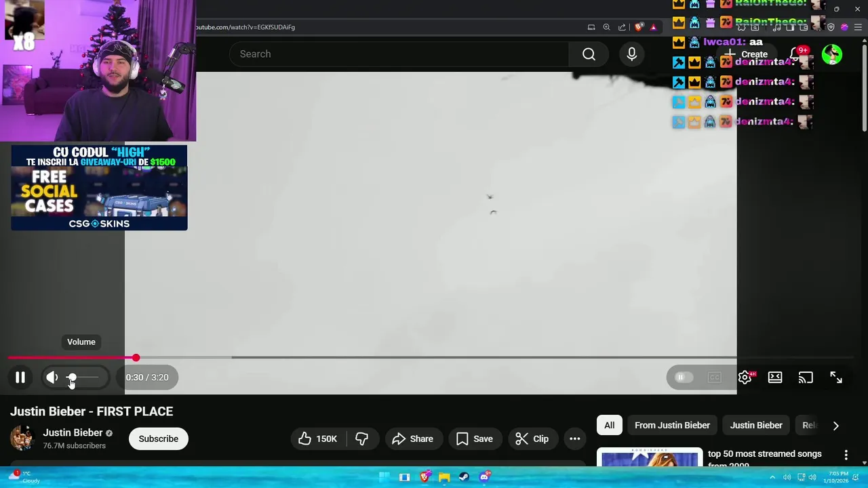The image size is (868, 488).
Task: Click the Share button
Action: tap(413, 439)
